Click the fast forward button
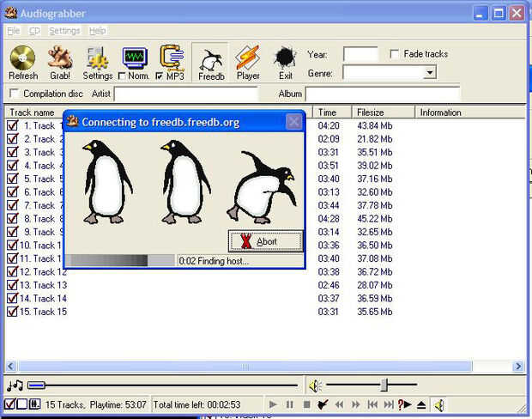The height and width of the screenshot is (419, 532). 355,404
